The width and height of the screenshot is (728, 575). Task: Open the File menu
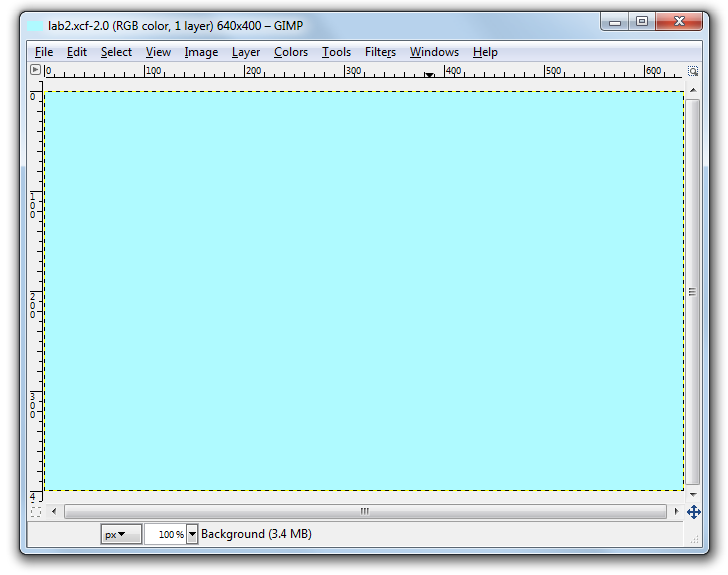pos(44,52)
